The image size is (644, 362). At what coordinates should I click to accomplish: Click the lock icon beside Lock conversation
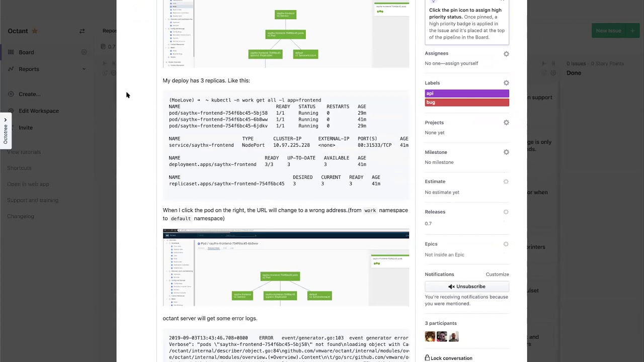click(427, 358)
